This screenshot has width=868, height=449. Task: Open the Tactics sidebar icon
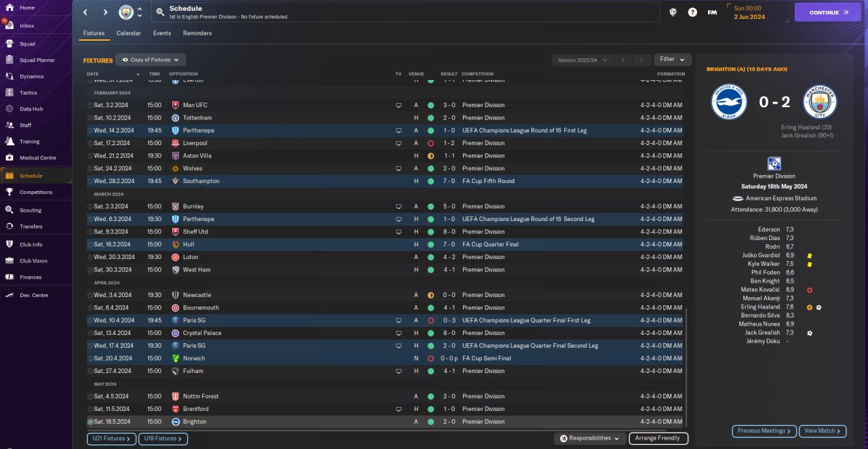(9, 92)
